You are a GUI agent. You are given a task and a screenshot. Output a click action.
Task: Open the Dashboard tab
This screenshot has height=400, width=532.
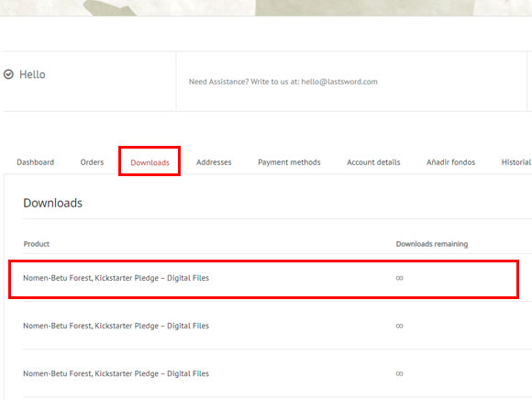pos(35,162)
